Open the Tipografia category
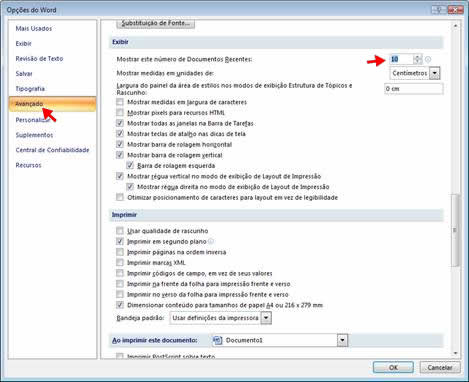 (30, 89)
